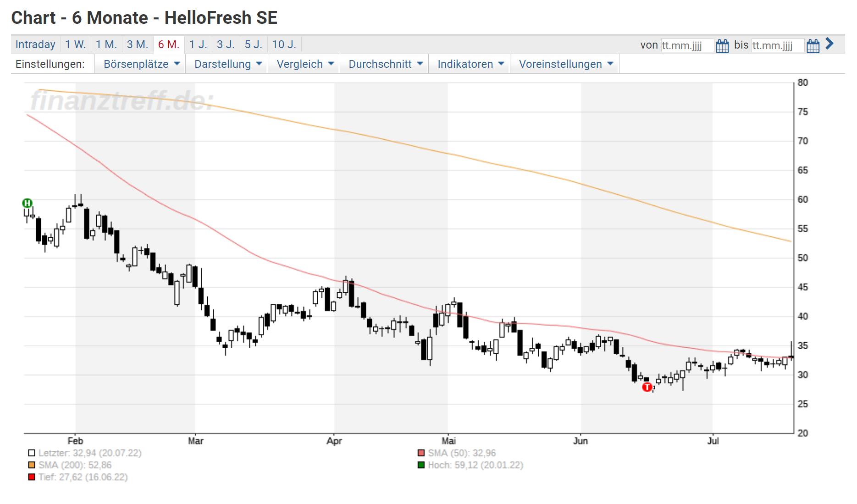Click the red T low marker on chart
This screenshot has height=504, width=857.
[647, 387]
